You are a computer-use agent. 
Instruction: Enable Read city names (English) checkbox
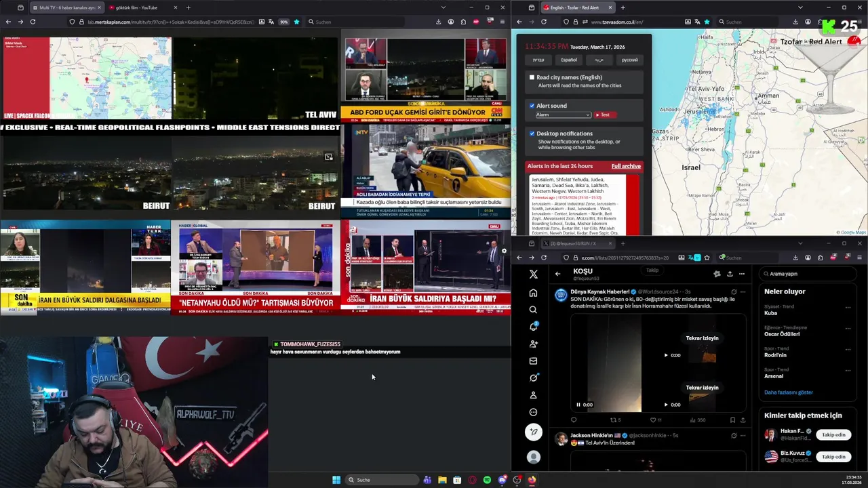pos(532,77)
